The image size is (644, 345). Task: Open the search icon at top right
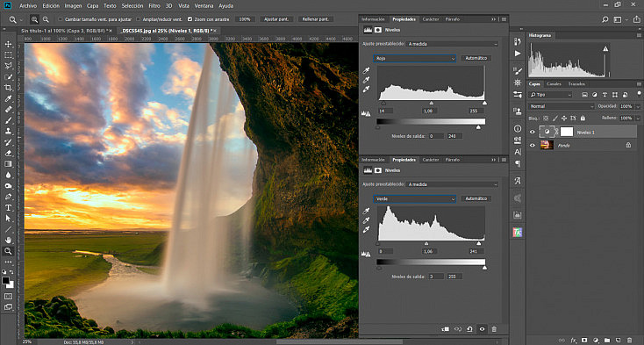click(605, 19)
